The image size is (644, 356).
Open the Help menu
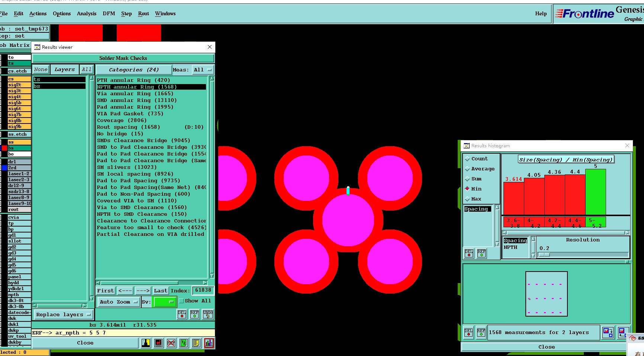(541, 14)
